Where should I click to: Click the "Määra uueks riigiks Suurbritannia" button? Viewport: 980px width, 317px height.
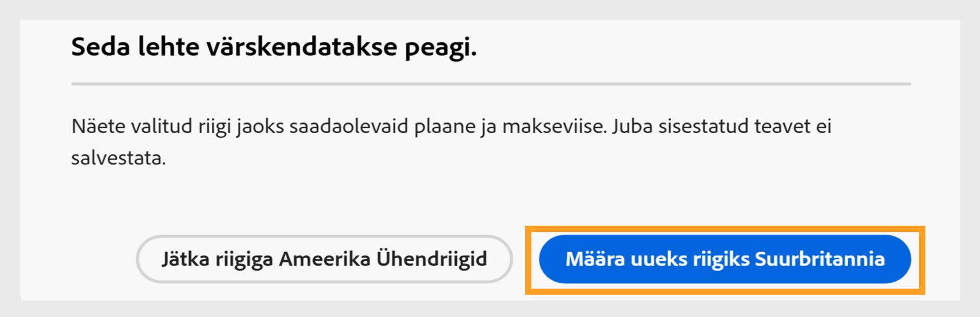[x=725, y=259]
